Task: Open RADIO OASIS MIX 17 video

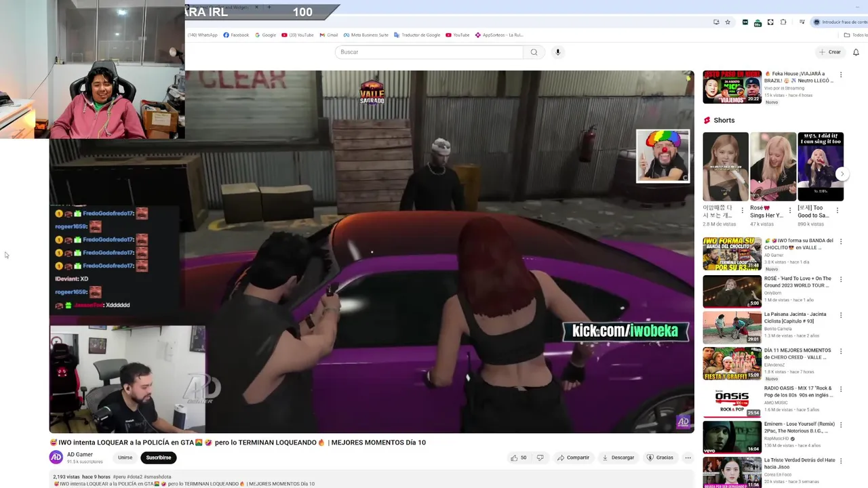Action: 732,401
